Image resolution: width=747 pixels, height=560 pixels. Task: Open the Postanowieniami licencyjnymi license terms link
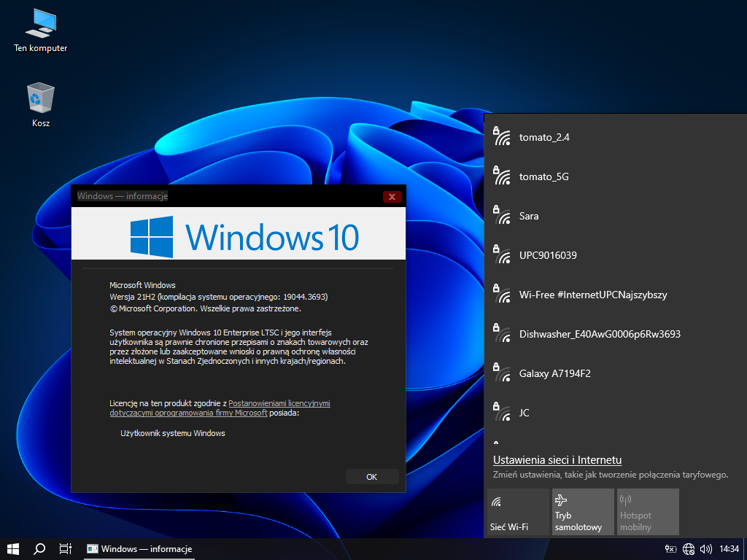pyautogui.click(x=279, y=402)
